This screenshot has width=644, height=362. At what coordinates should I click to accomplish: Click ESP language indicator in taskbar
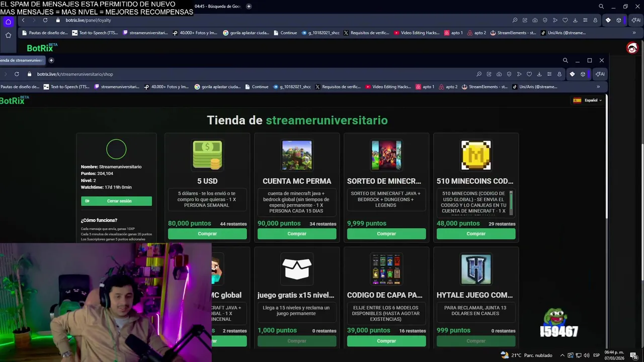click(x=597, y=355)
